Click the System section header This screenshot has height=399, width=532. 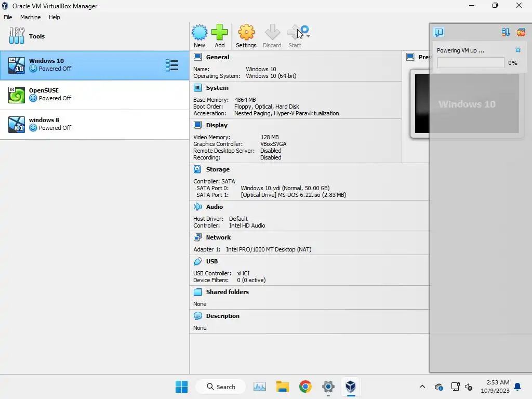[217, 88]
